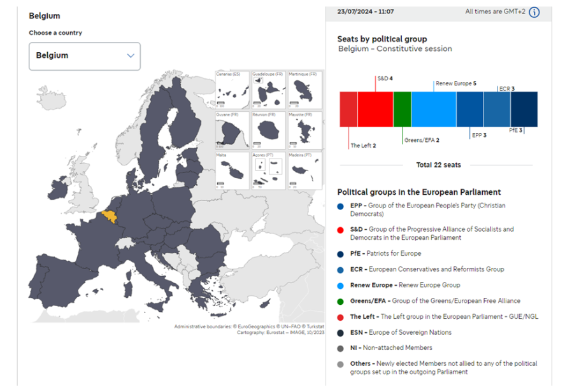Click the 'PfE 3' bar label

tap(515, 130)
